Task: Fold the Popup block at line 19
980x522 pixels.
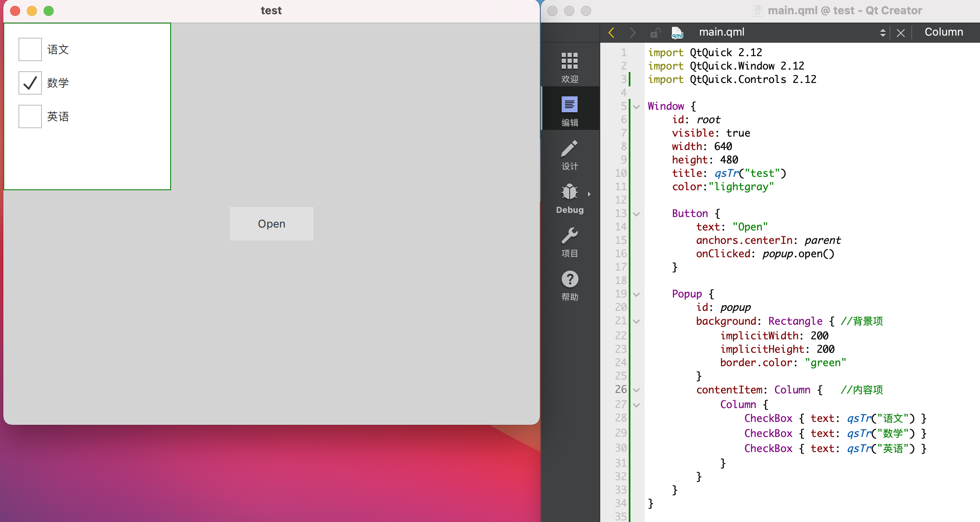Action: pos(636,295)
